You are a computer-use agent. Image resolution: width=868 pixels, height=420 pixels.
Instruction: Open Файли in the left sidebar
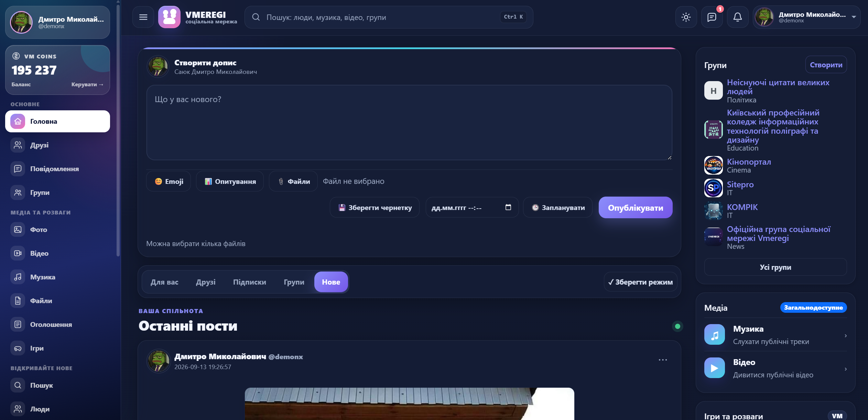tap(57, 301)
